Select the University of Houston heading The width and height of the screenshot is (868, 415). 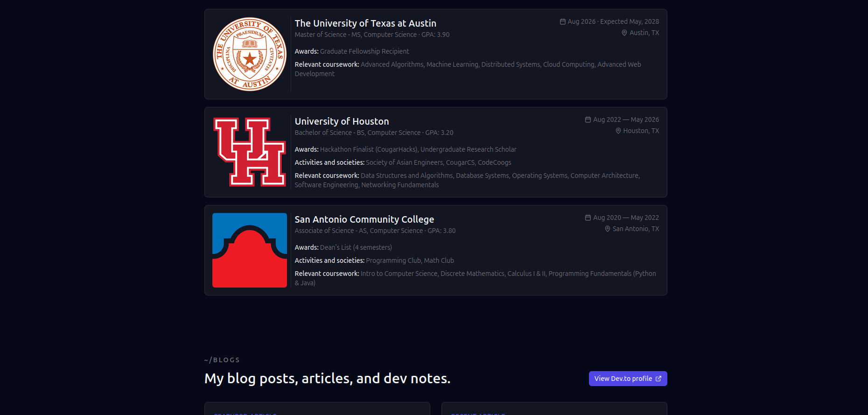click(342, 121)
